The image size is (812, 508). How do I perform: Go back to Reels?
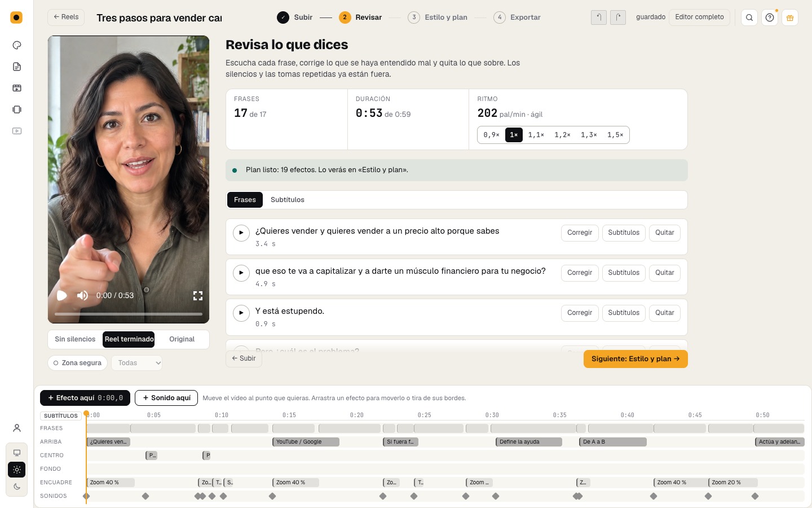coord(66,17)
